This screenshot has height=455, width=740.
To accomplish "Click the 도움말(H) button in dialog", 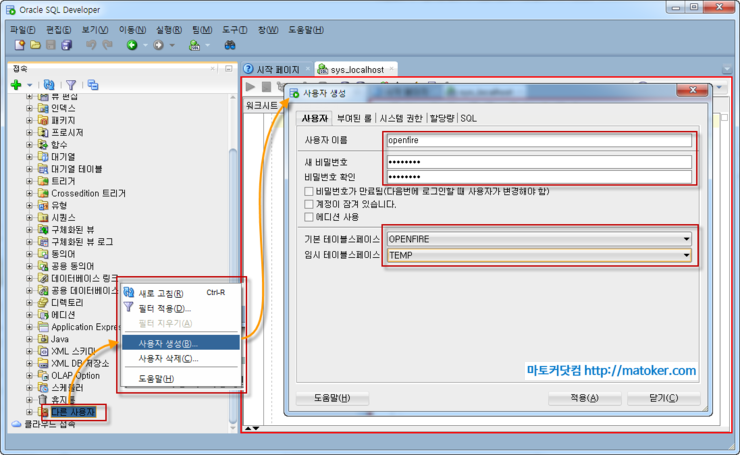I will 332,398.
